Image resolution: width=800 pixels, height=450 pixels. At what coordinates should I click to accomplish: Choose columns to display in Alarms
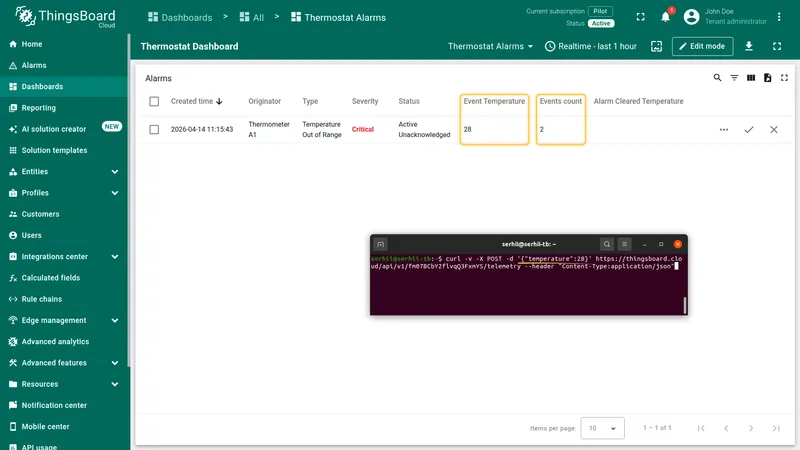pos(751,78)
